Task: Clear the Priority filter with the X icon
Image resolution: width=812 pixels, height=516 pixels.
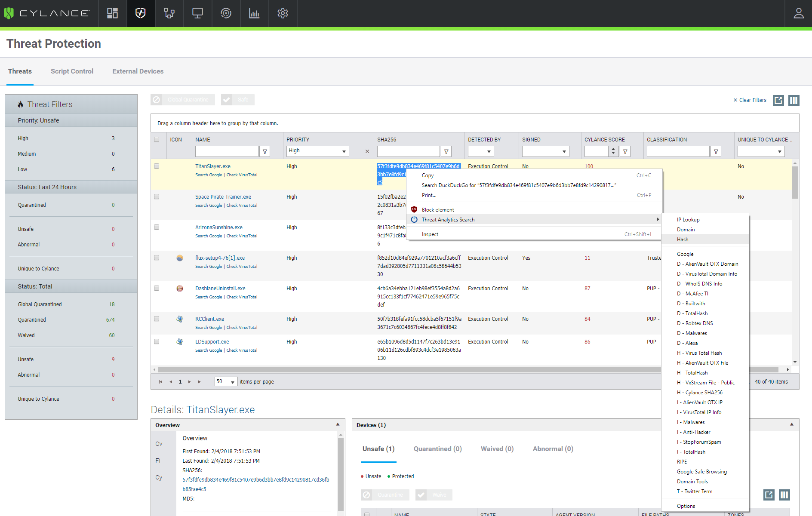Action: point(367,151)
